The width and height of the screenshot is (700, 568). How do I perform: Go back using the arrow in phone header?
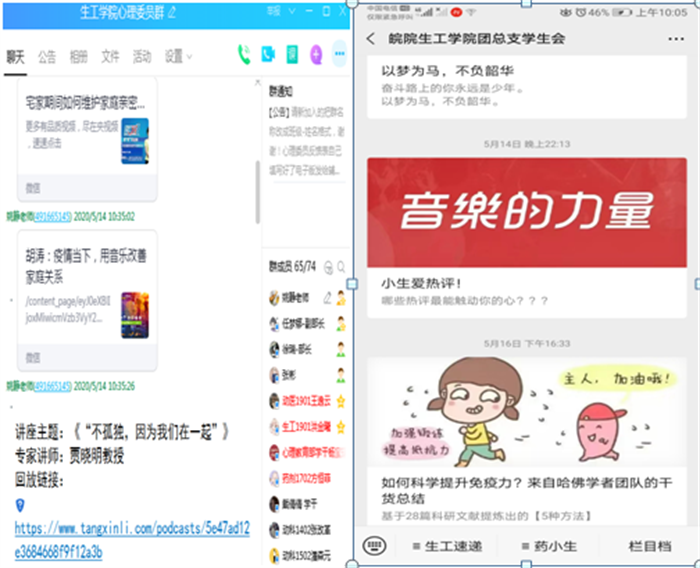372,39
